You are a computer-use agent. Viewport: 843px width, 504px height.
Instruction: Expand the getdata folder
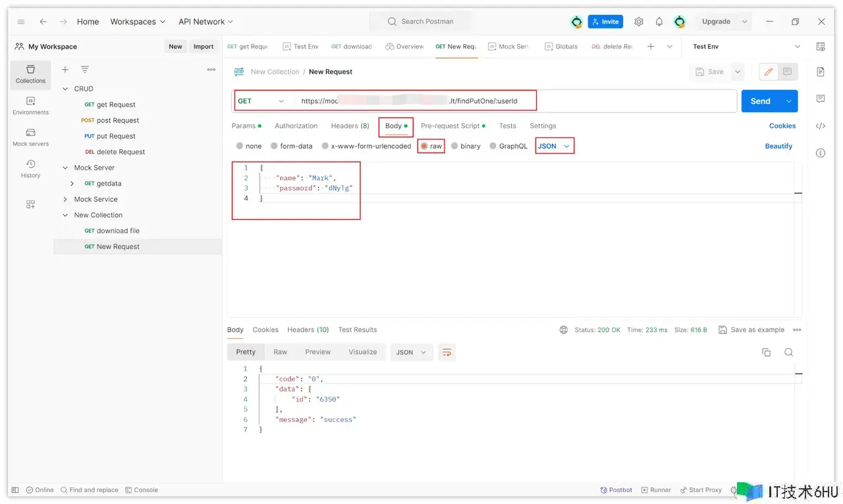(x=72, y=184)
